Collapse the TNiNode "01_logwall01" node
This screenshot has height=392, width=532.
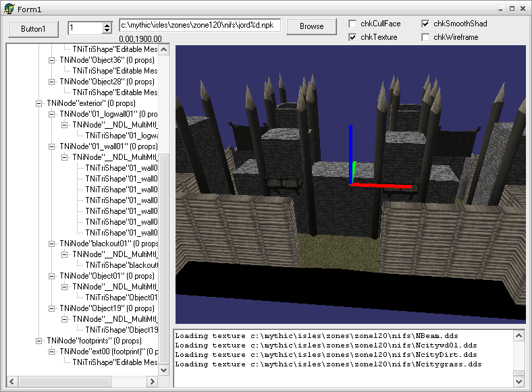tap(51, 114)
